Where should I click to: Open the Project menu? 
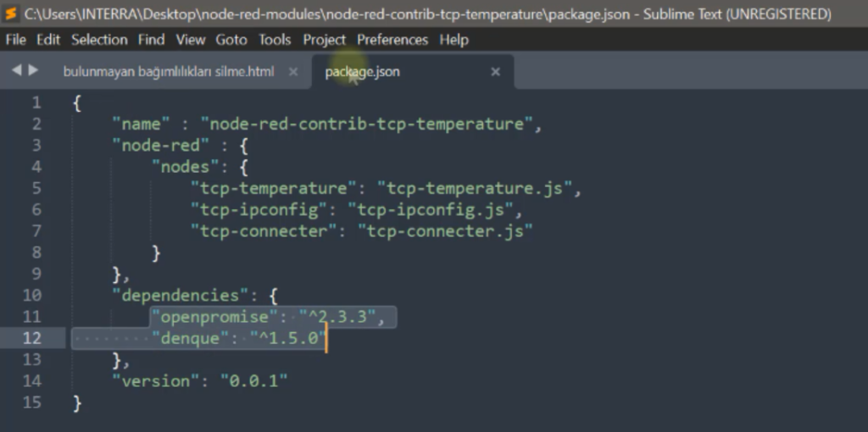click(325, 40)
